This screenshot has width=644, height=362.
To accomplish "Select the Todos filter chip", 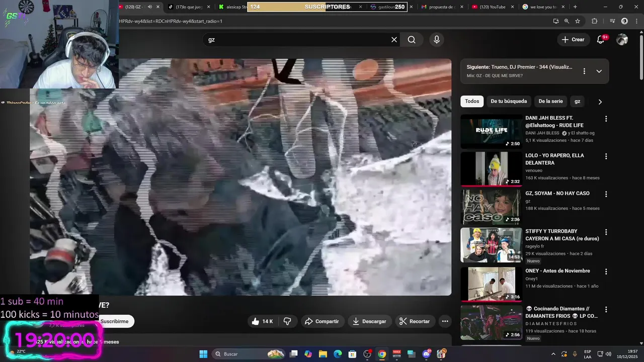I will tap(472, 102).
